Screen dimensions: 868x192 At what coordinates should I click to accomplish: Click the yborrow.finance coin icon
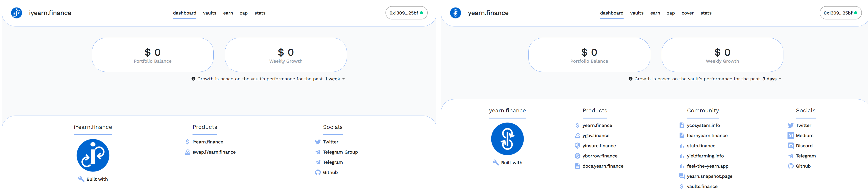(577, 156)
